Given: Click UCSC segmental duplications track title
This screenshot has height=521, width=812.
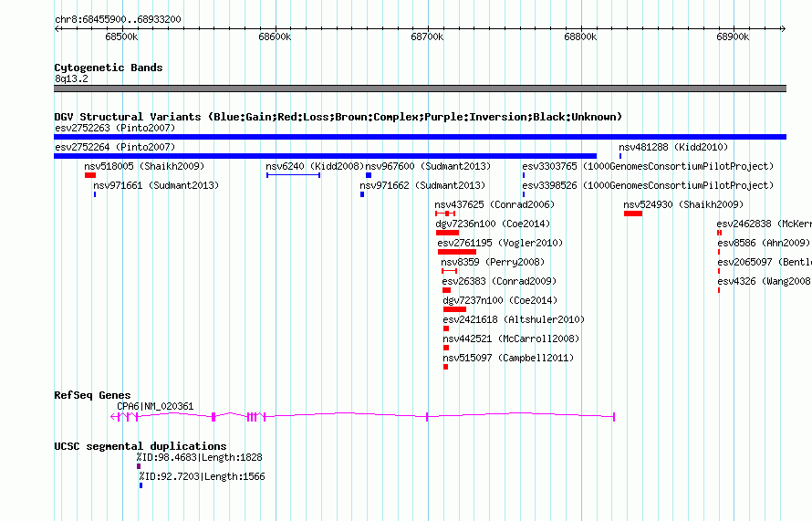Looking at the screenshot, I should click(x=141, y=446).
